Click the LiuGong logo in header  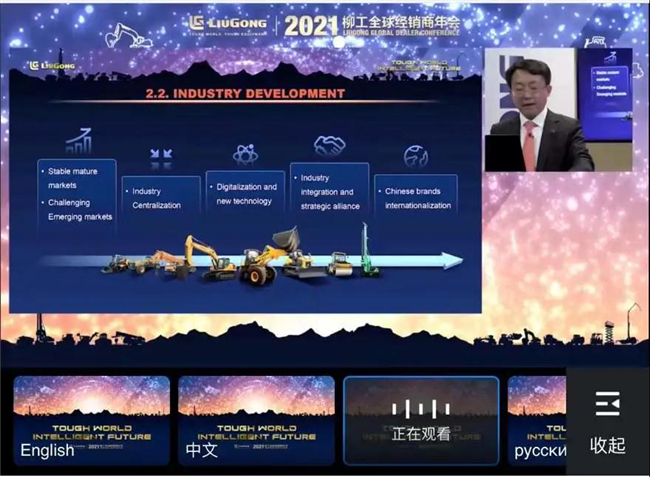227,24
